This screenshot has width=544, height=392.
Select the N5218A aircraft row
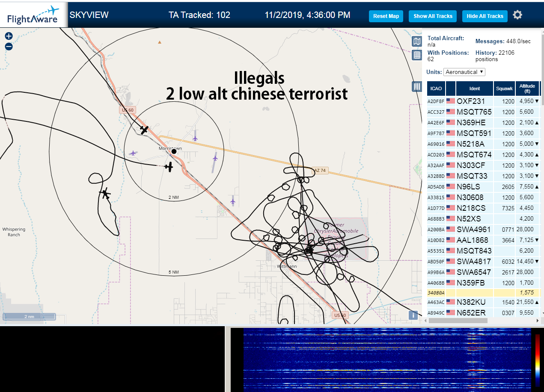483,144
